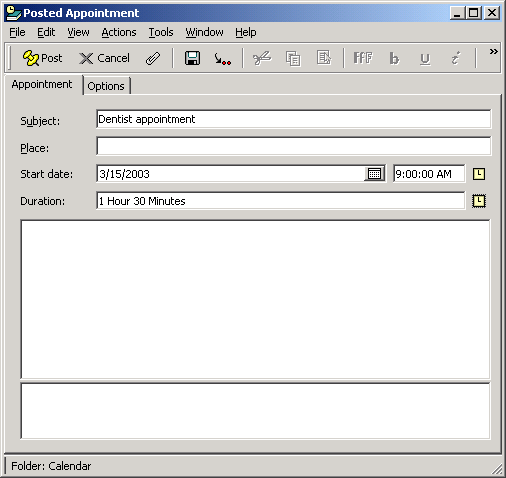Click the clock icon beside duration
The image size is (506, 478).
tap(479, 201)
